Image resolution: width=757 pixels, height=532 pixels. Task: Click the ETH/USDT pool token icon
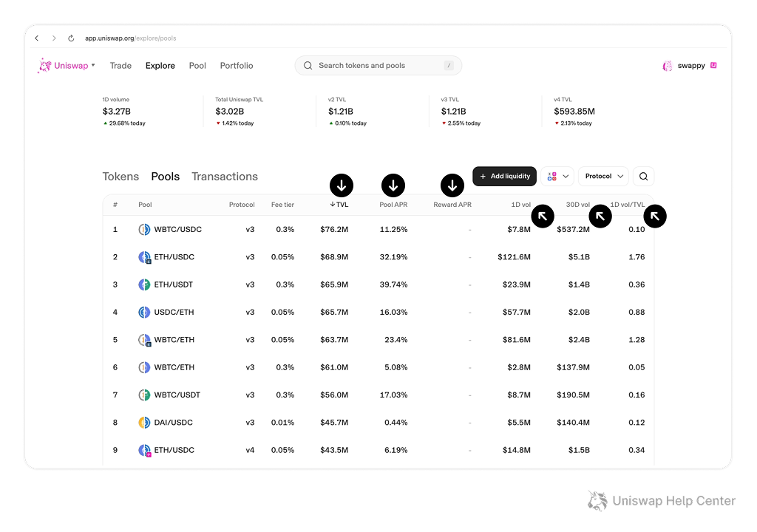pyautogui.click(x=144, y=284)
